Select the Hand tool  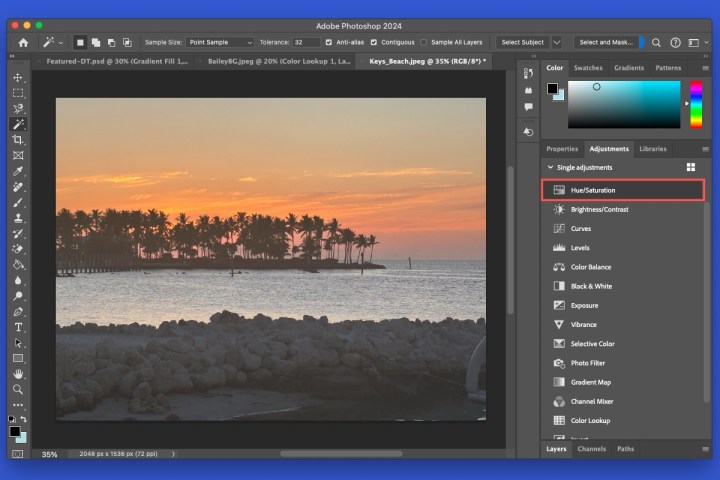coord(18,374)
